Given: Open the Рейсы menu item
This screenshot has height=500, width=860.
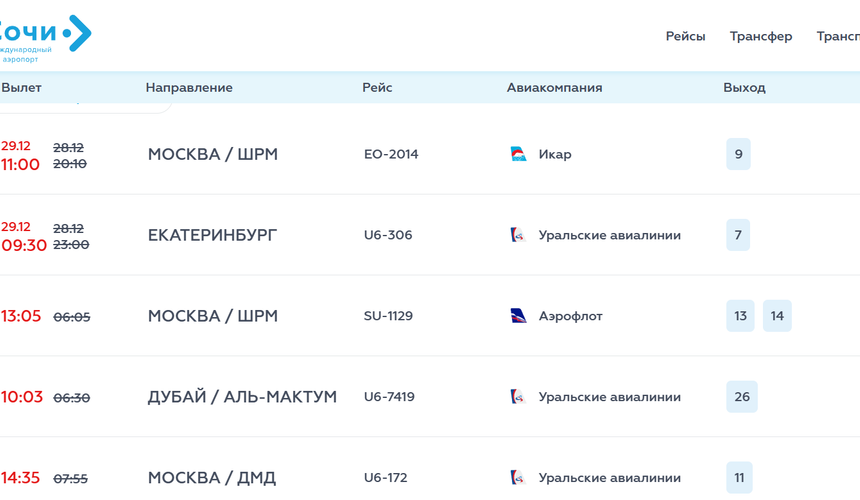Looking at the screenshot, I should 685,36.
